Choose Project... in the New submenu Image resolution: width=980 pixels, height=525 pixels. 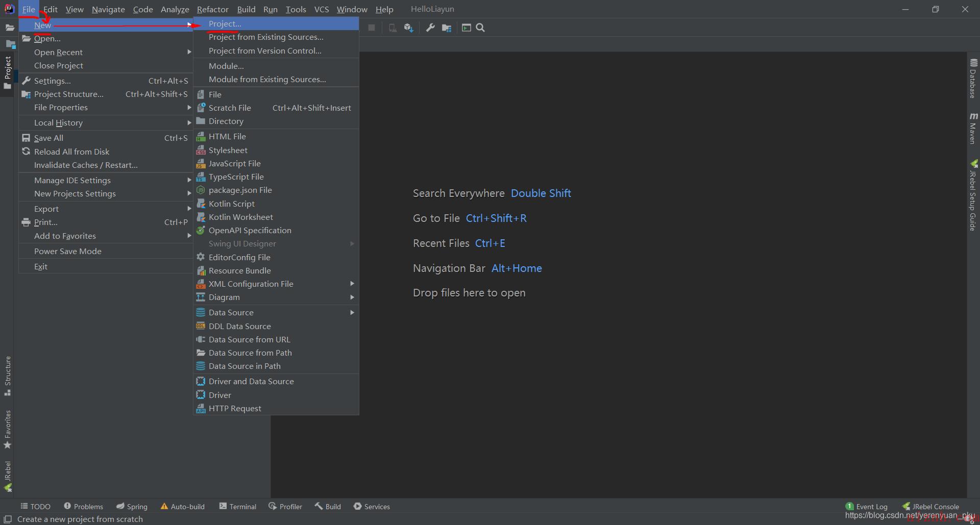pyautogui.click(x=276, y=23)
